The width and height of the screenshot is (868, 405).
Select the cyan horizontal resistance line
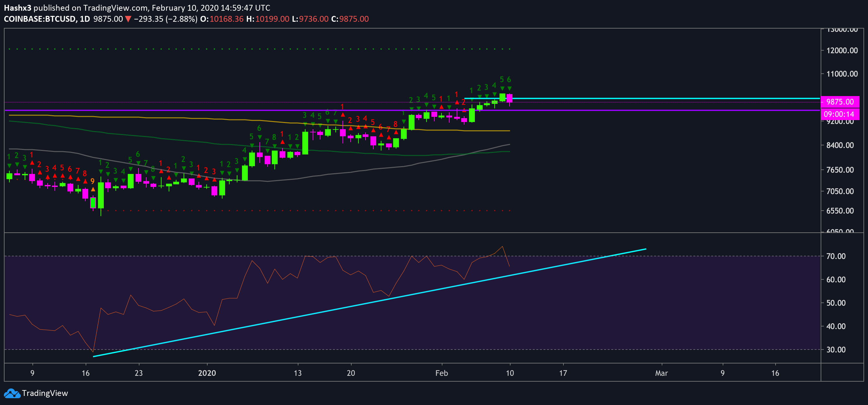[642, 98]
